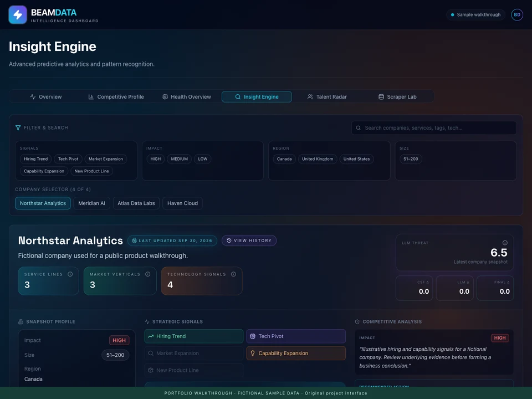The width and height of the screenshot is (532, 399).
Task: Go to the Health Overview tab
Action: pyautogui.click(x=187, y=96)
